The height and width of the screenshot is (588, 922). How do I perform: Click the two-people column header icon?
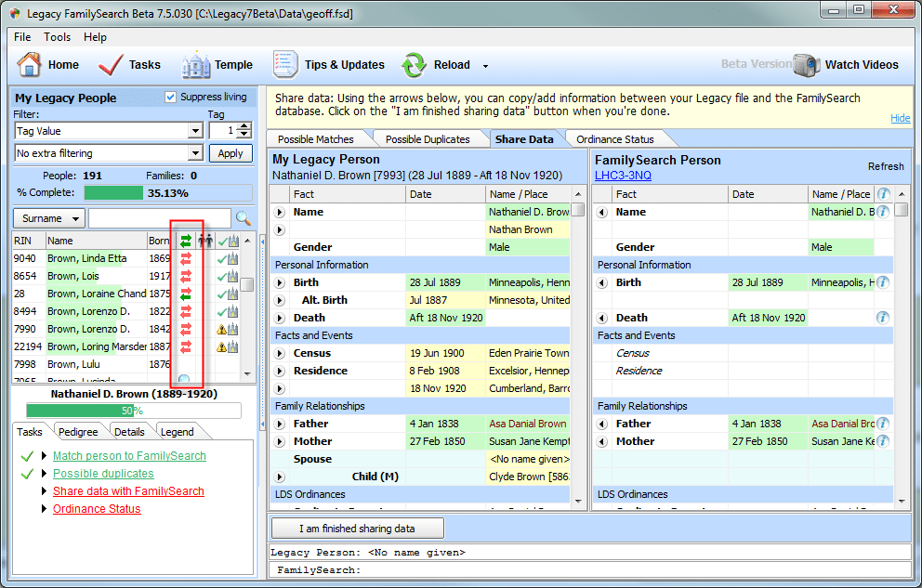(x=205, y=241)
